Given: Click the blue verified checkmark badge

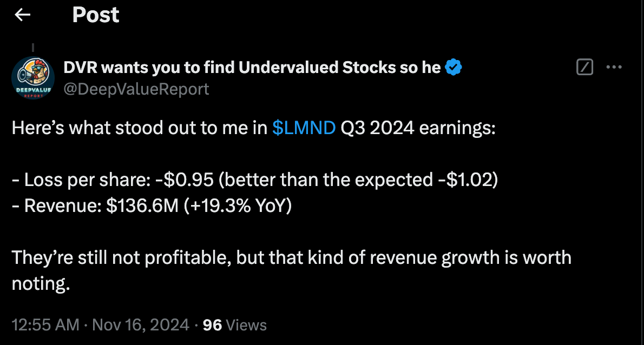Looking at the screenshot, I should pos(453,68).
